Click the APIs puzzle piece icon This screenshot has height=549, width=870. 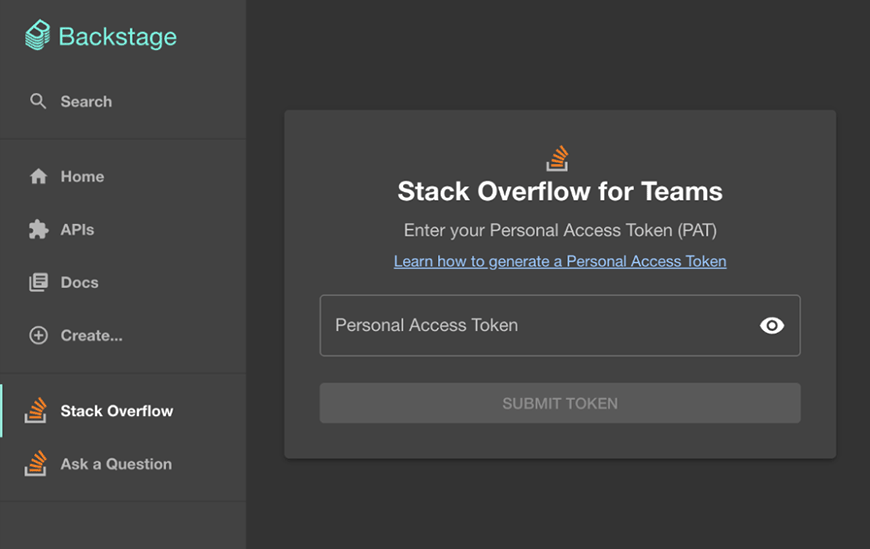pyautogui.click(x=38, y=230)
